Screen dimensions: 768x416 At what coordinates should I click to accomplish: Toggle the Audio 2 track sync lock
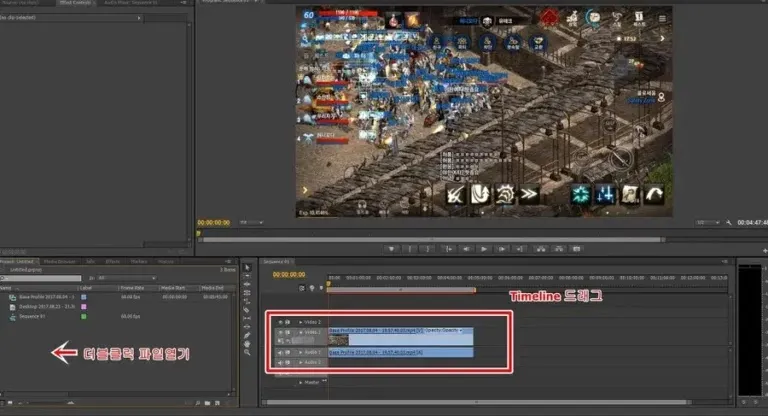point(288,363)
